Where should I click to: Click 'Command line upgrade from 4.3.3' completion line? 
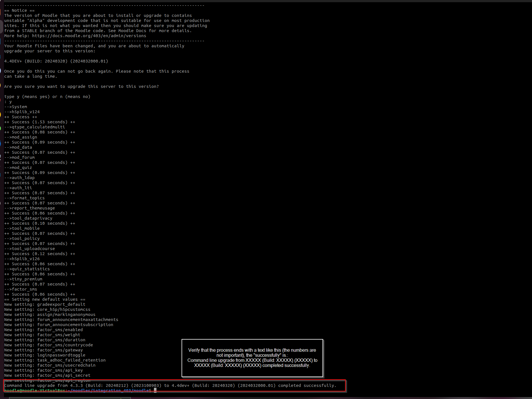(x=170, y=385)
